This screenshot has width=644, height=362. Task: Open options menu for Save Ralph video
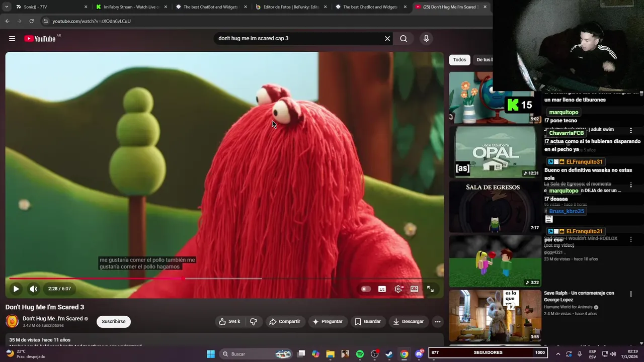click(631, 294)
